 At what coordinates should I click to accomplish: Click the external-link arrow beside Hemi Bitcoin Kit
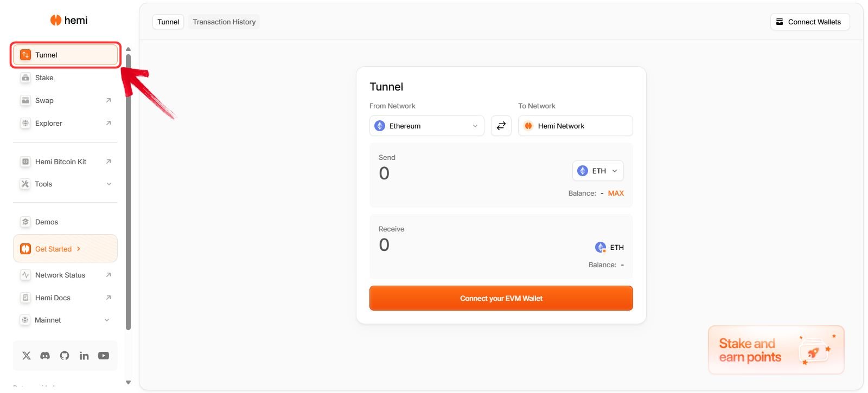tap(108, 162)
